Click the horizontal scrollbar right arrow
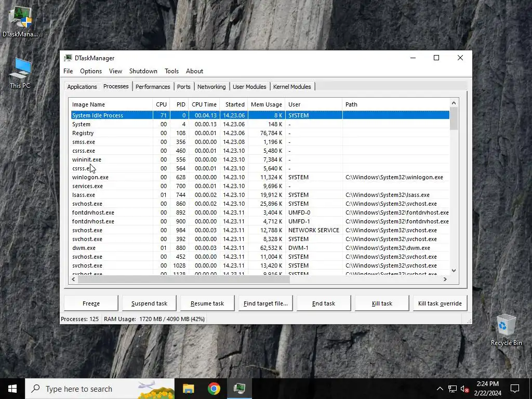This screenshot has height=399, width=532. point(445,279)
